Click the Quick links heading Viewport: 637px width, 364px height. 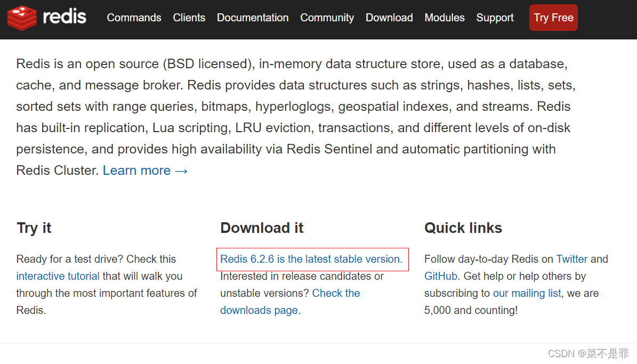pyautogui.click(x=463, y=228)
